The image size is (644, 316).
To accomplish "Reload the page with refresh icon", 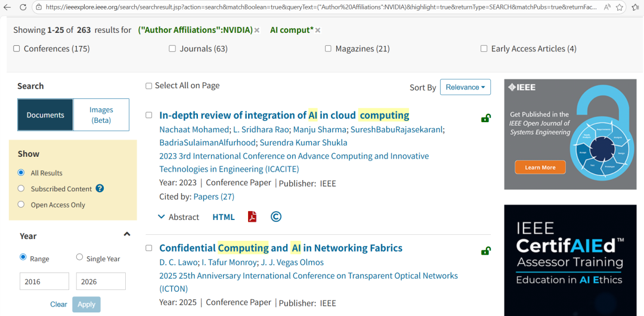I will pyautogui.click(x=23, y=7).
